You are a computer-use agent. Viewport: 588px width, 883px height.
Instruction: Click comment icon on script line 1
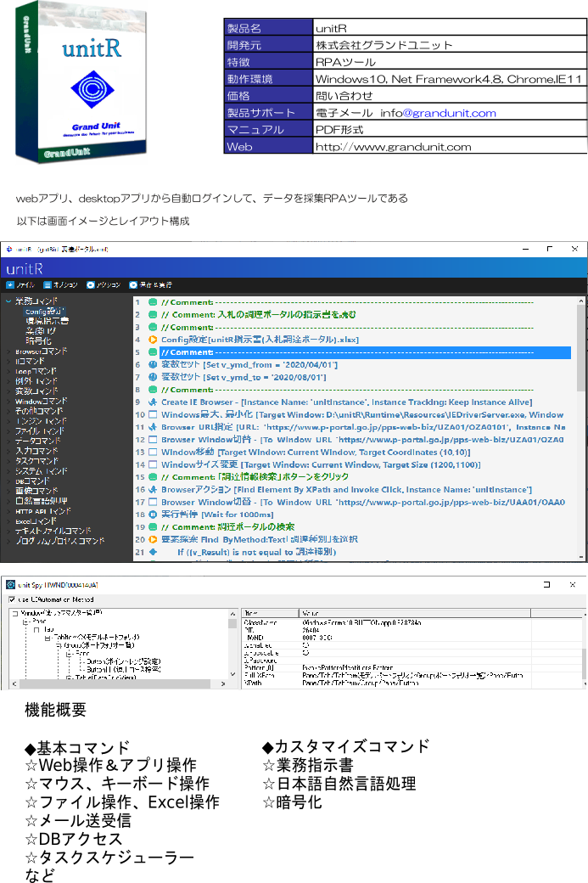click(x=153, y=302)
